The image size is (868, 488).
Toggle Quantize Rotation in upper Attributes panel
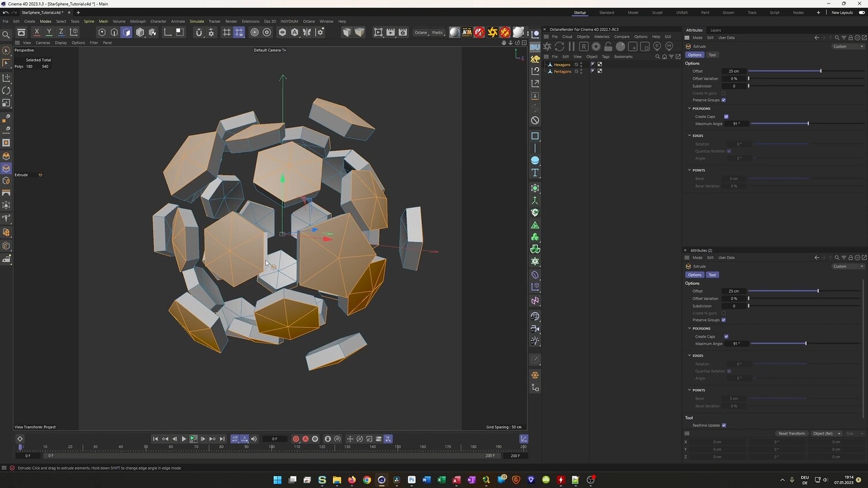(x=729, y=151)
